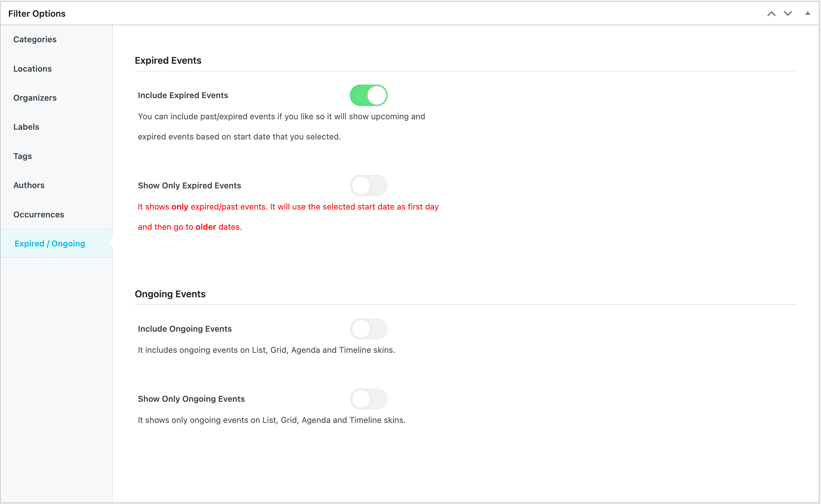Disable the Include Expired Events toggle
This screenshot has width=821, height=504.
(x=368, y=95)
